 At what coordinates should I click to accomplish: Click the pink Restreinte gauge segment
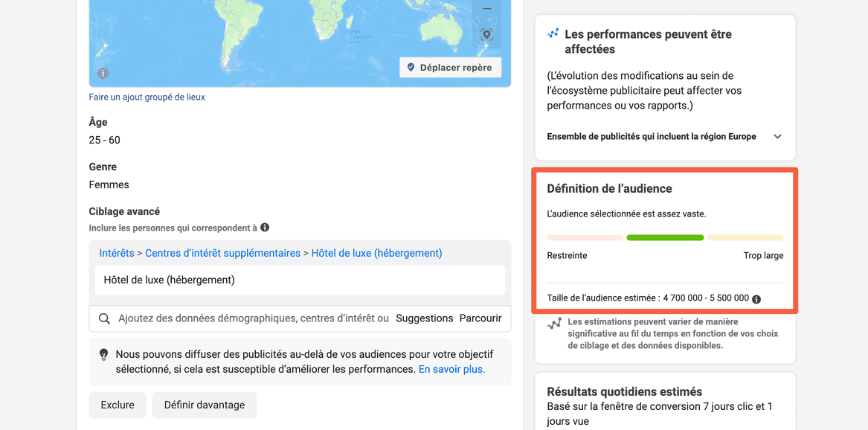click(585, 237)
